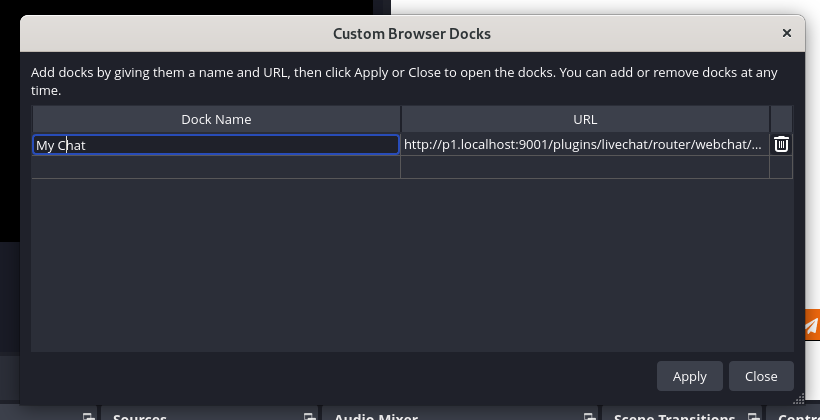
Task: Click empty Dock Name cell in second row
Action: coord(216,168)
